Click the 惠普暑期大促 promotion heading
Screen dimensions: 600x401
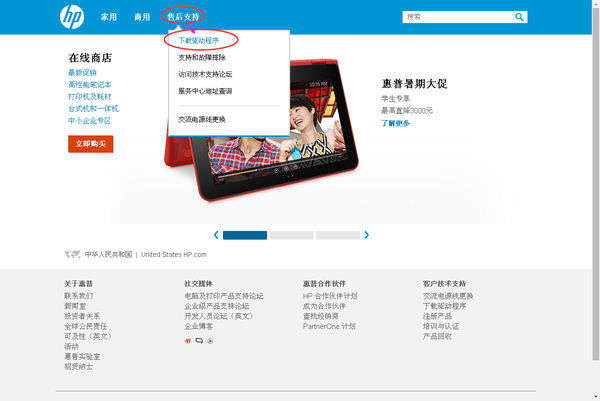point(414,84)
